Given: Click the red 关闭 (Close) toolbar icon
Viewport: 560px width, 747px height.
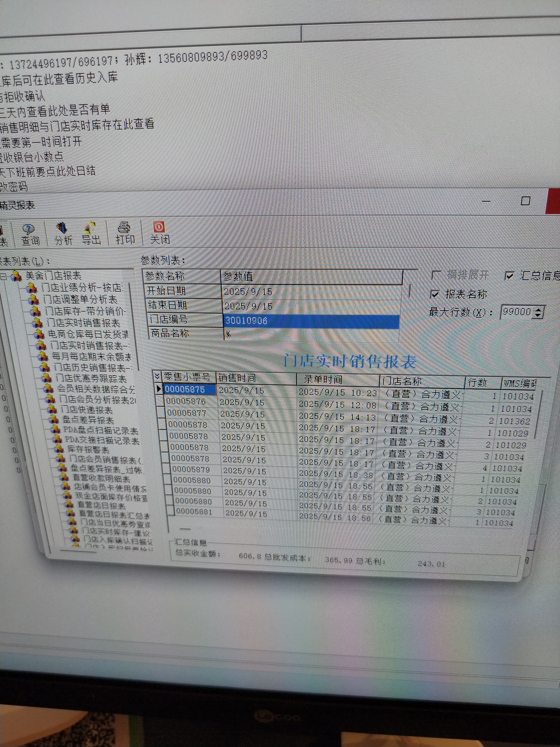Looking at the screenshot, I should coord(159,227).
